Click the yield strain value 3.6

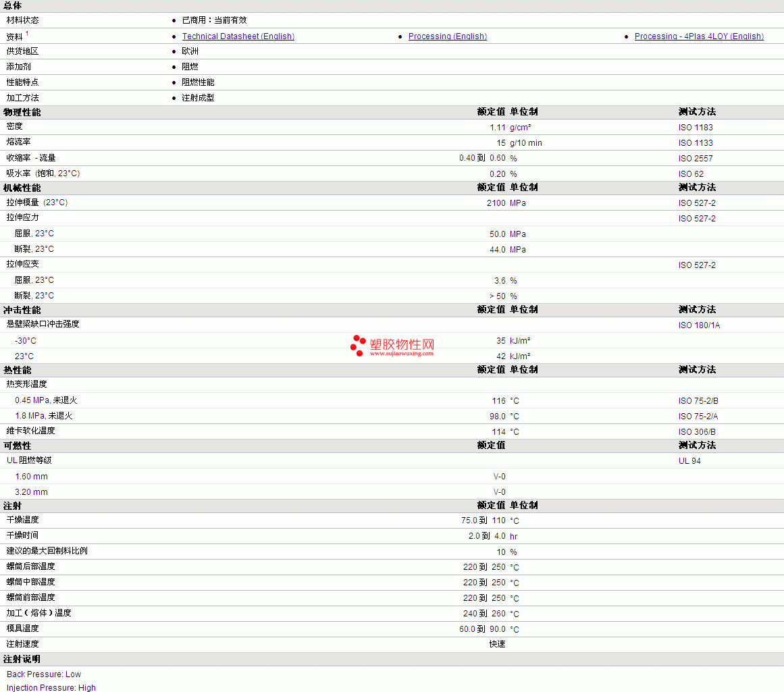500,280
